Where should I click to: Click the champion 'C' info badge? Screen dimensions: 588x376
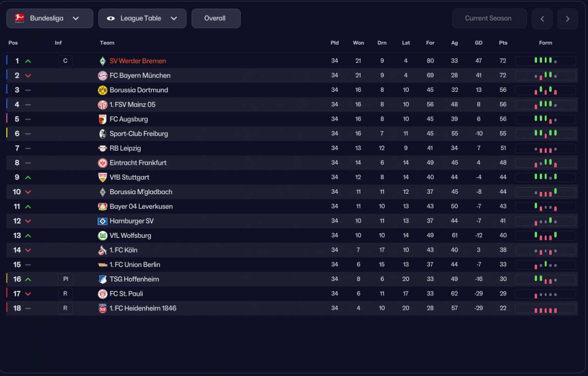pos(65,61)
